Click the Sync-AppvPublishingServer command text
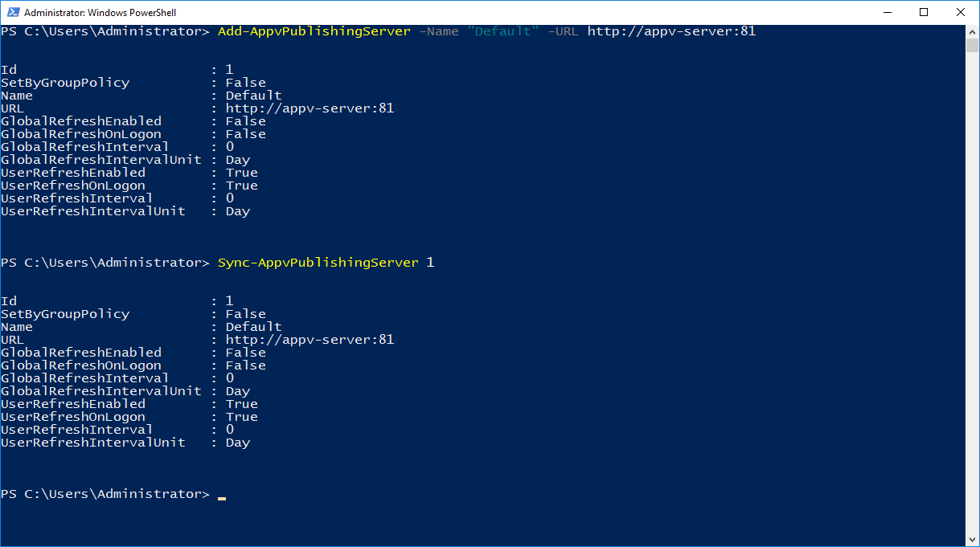Image resolution: width=980 pixels, height=547 pixels. click(x=318, y=263)
